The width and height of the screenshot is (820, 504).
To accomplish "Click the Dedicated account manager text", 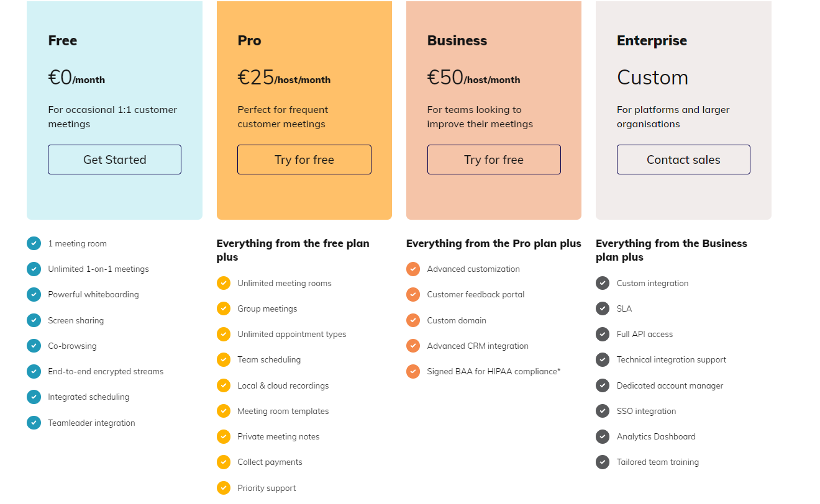I will pyautogui.click(x=670, y=385).
